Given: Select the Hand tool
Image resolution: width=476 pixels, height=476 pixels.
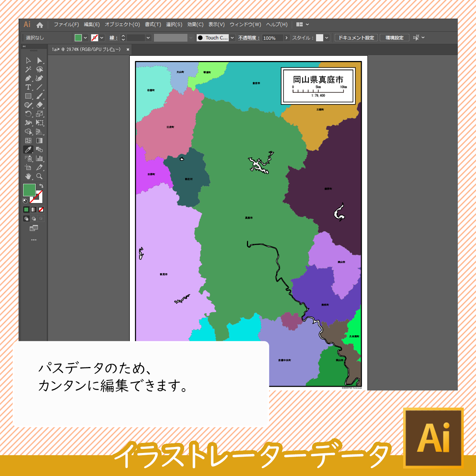Looking at the screenshot, I should point(28,176).
